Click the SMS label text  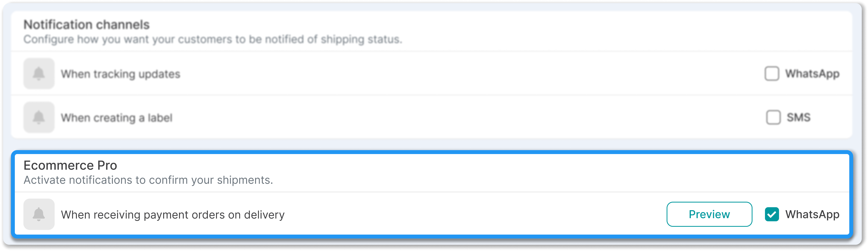(799, 117)
